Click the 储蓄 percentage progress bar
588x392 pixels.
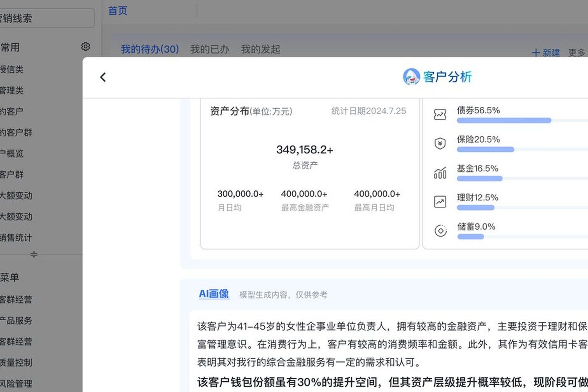(x=522, y=237)
